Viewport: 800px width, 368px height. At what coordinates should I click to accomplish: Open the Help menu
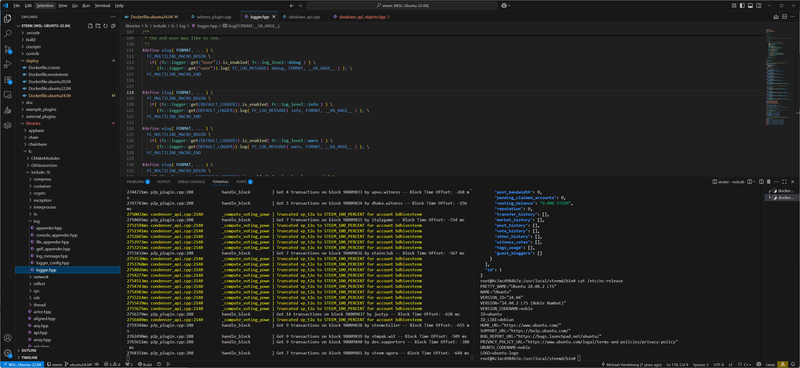click(119, 5)
